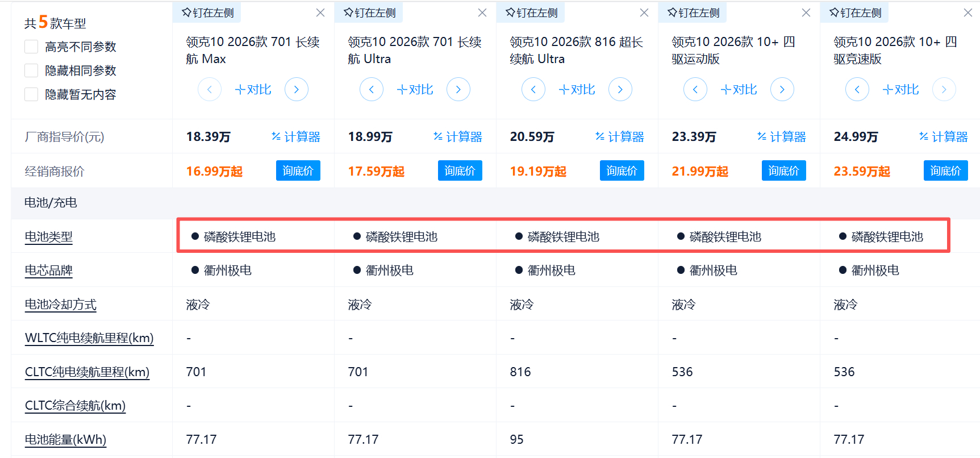The width and height of the screenshot is (980, 458).
Task: Move 816 超长续航 Ultra column left
Action: pyautogui.click(x=533, y=89)
